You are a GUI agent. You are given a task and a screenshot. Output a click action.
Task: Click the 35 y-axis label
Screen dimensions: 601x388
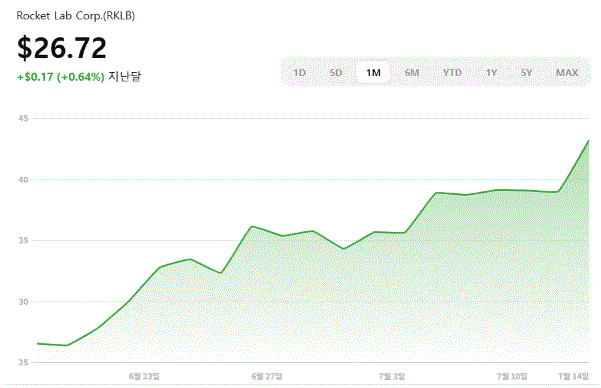click(23, 240)
